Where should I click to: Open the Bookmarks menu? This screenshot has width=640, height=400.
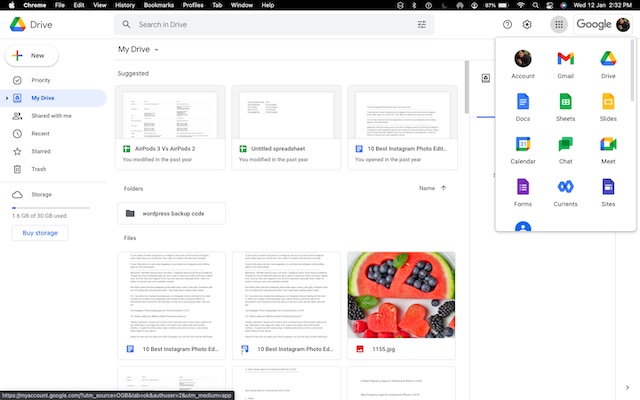pos(158,5)
